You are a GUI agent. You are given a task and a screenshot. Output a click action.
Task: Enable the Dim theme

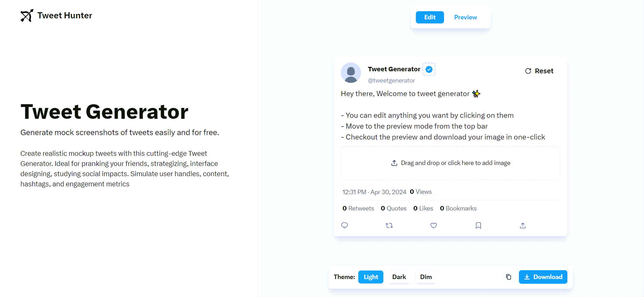[x=426, y=277]
